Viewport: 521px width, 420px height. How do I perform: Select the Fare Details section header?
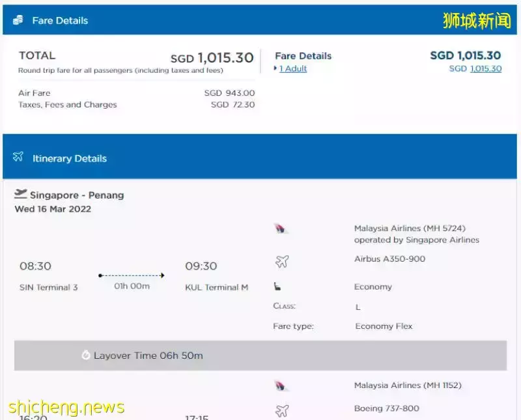[x=60, y=20]
